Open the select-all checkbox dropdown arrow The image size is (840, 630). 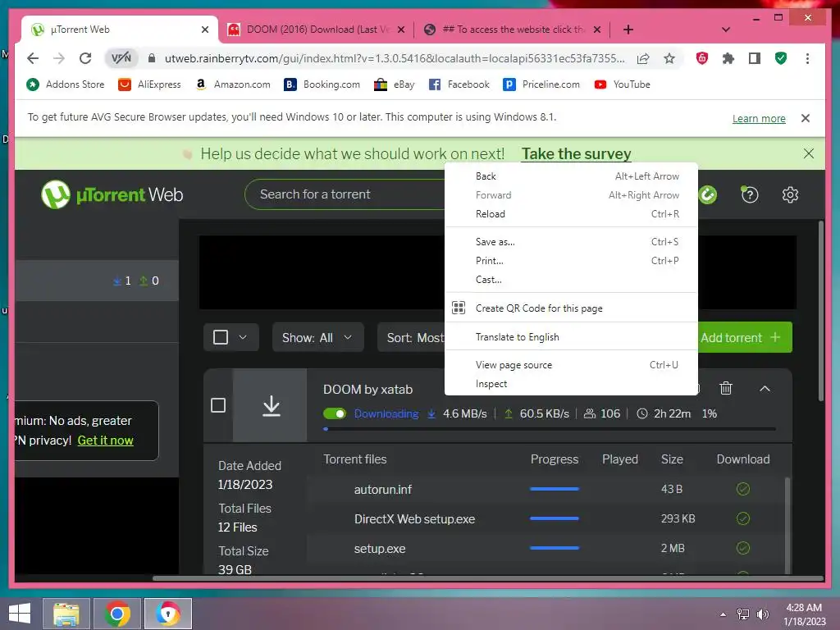pyautogui.click(x=243, y=337)
